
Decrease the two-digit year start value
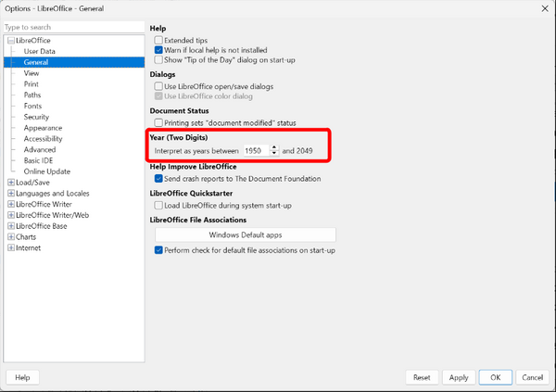[273, 153]
